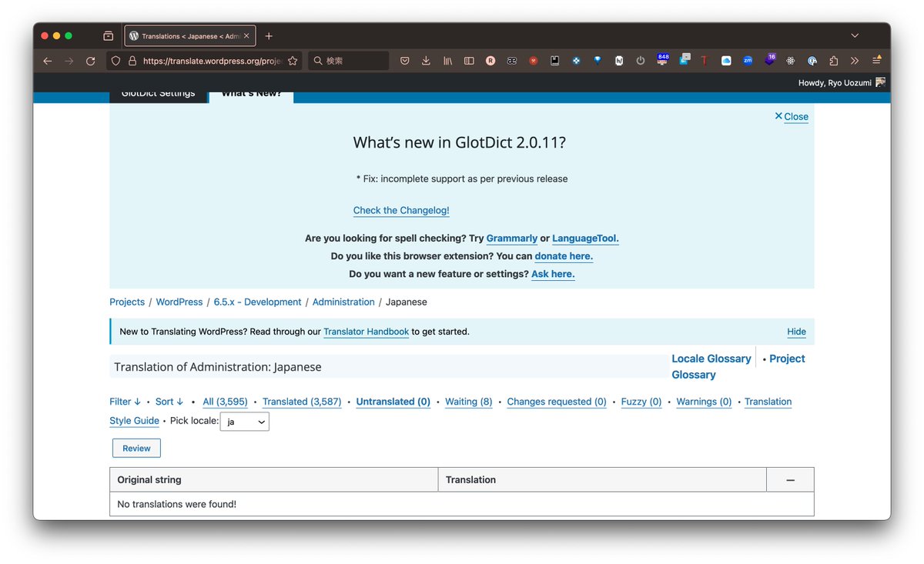The height and width of the screenshot is (564, 924).
Task: Open the Check the Changelog! link
Action: (401, 210)
